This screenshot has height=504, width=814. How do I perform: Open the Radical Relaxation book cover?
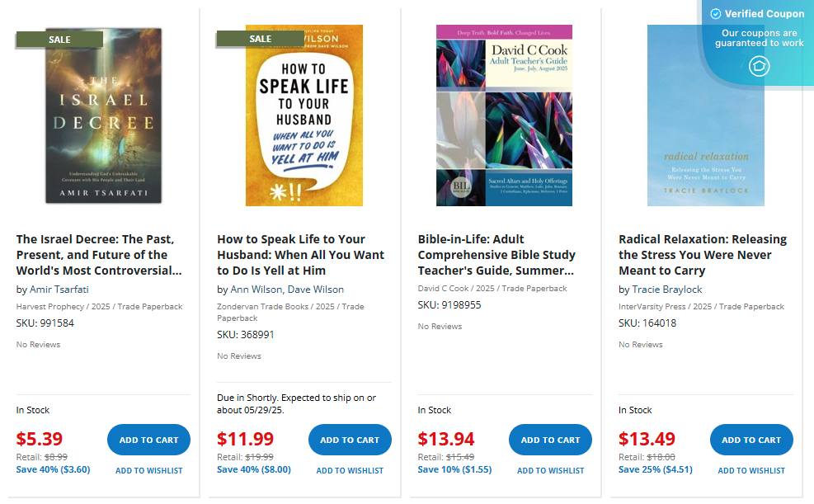click(705, 115)
